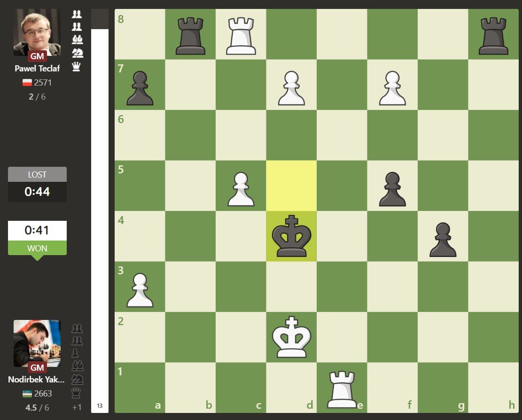
Task: Click the 4.5 / 6 score text
Action: pos(37,408)
